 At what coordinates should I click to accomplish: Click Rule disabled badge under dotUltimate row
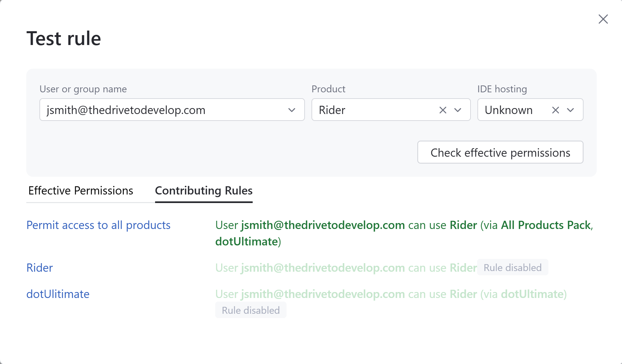click(251, 310)
